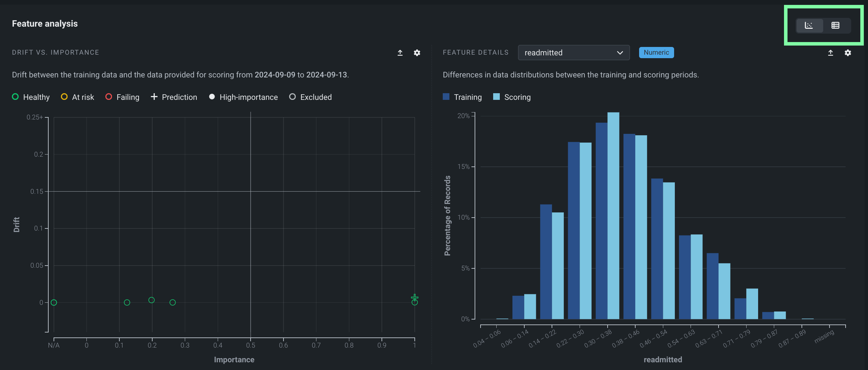868x370 pixels.
Task: Toggle Failing legend item
Action: (x=122, y=97)
